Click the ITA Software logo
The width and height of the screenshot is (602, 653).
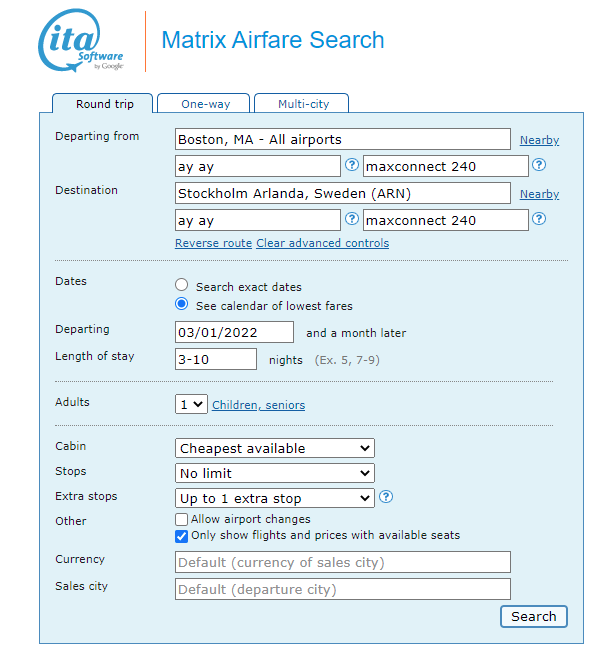pyautogui.click(x=81, y=40)
